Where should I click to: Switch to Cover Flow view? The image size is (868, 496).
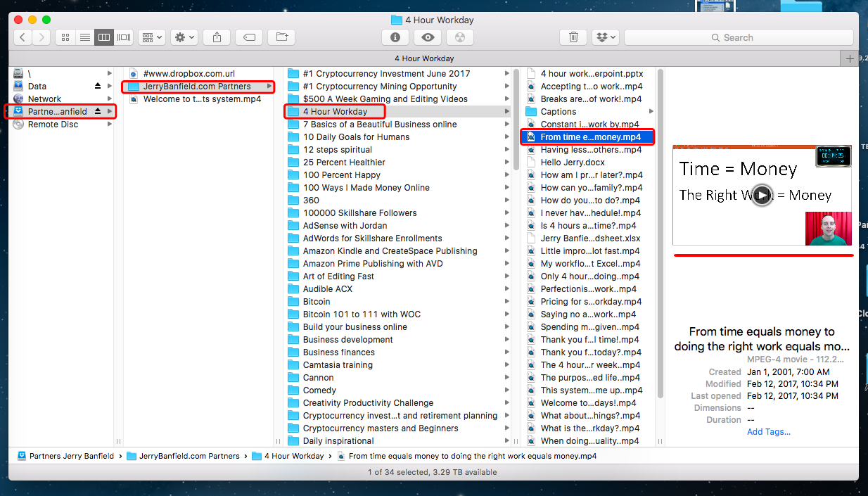pyautogui.click(x=124, y=37)
